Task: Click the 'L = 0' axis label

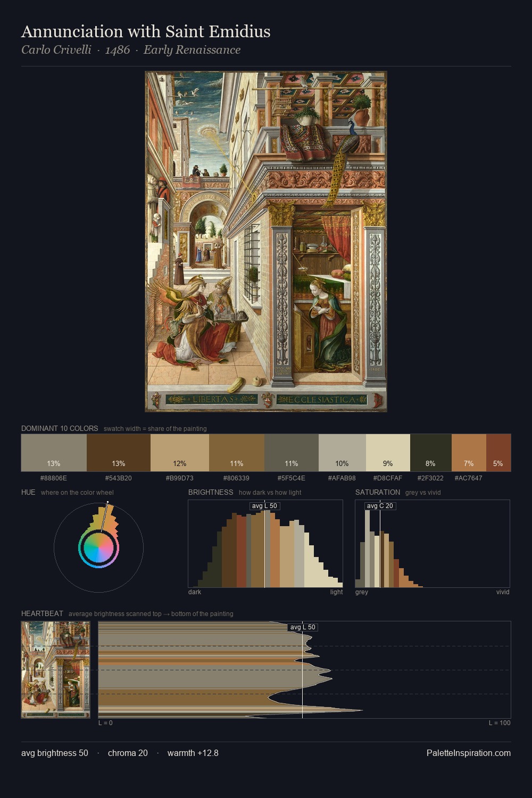Action: pyautogui.click(x=105, y=722)
